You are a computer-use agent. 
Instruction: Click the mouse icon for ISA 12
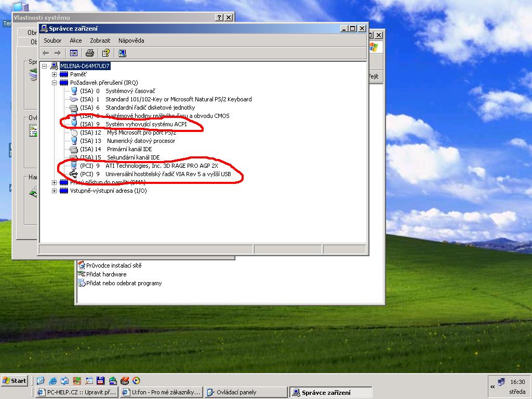pos(74,132)
